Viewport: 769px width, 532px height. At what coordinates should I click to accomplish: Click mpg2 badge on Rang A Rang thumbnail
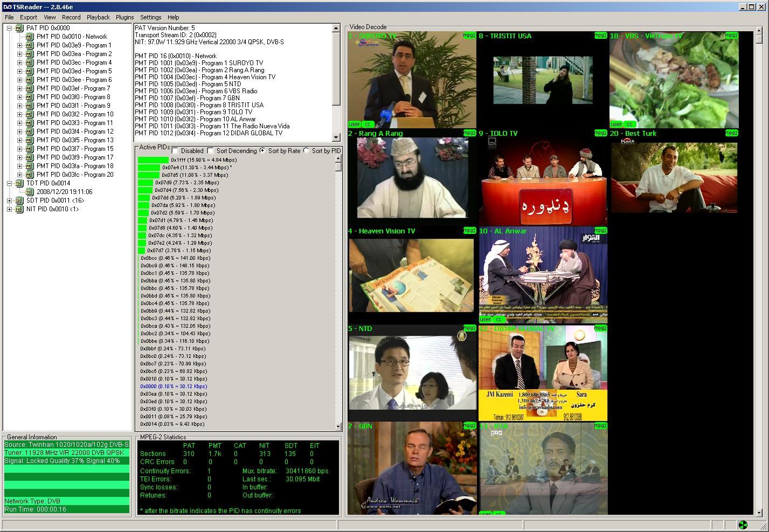(x=469, y=133)
